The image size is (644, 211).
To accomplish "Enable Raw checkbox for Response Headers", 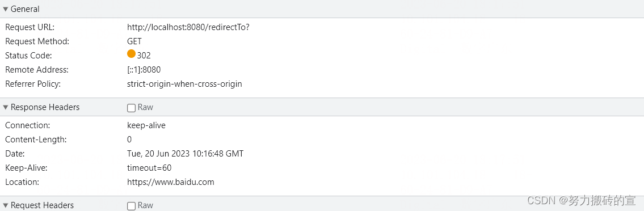I will tap(132, 108).
